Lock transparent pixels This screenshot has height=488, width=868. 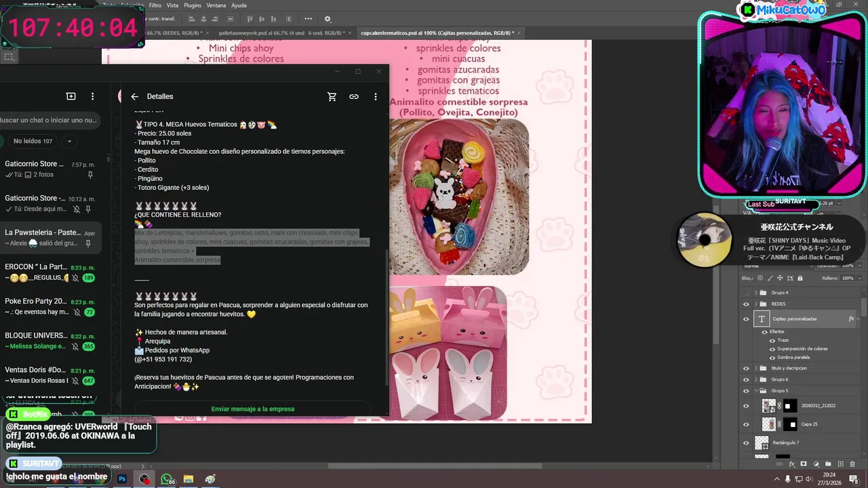pyautogui.click(x=762, y=278)
